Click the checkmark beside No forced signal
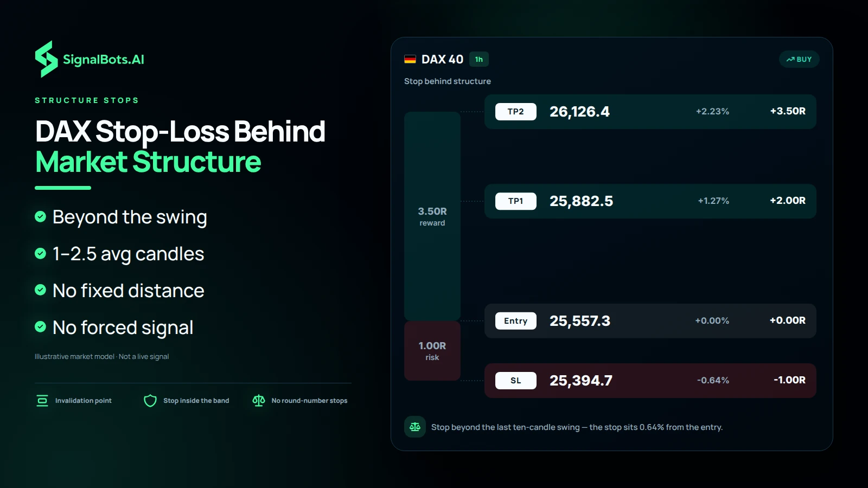The width and height of the screenshot is (868, 488). (40, 327)
